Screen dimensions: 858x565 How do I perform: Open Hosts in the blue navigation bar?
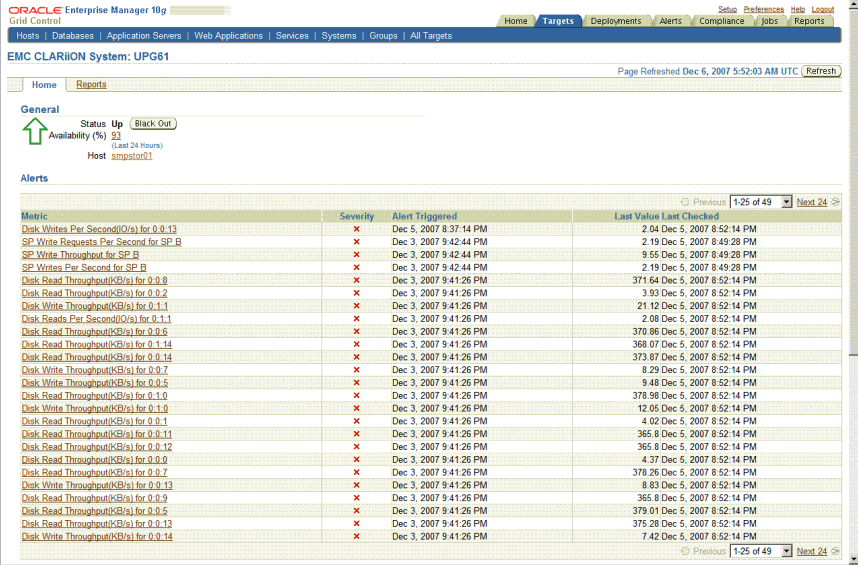(27, 36)
